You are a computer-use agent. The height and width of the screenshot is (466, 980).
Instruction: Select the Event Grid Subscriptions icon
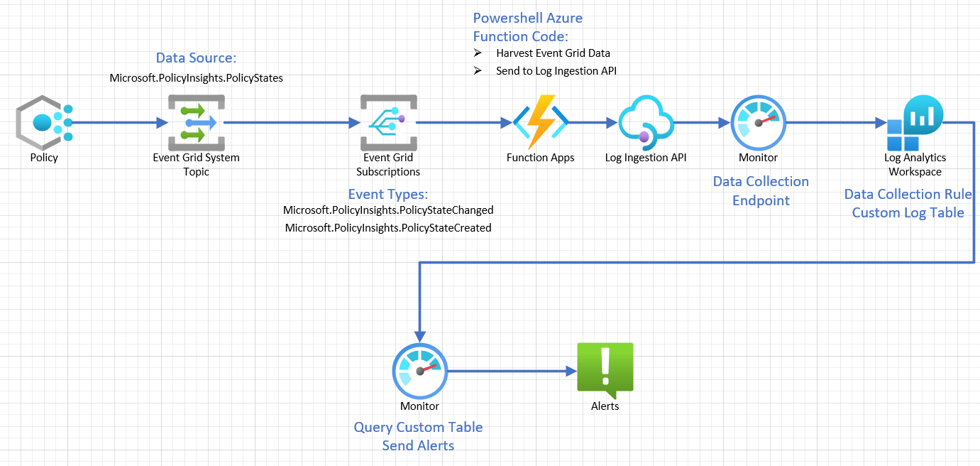click(x=387, y=122)
